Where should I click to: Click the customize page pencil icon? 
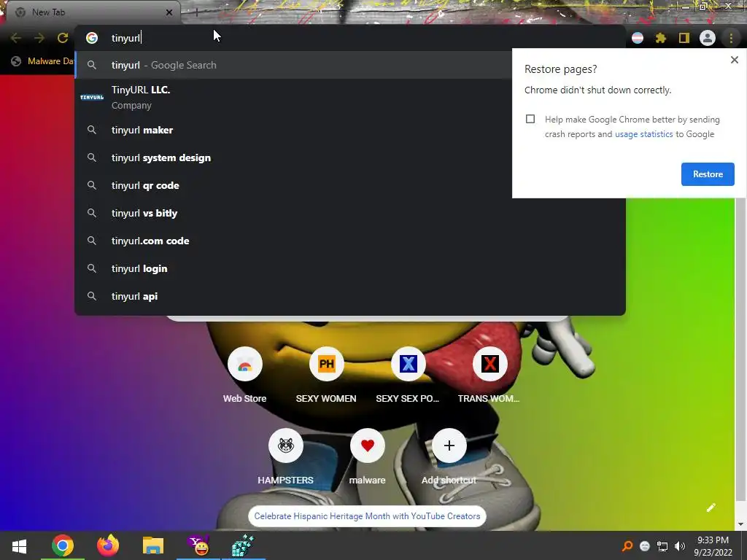pyautogui.click(x=711, y=507)
